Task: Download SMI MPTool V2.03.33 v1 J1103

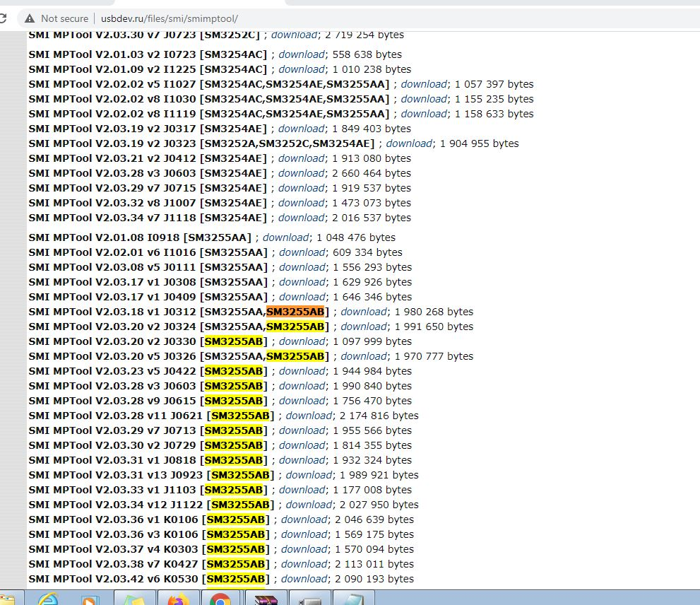Action: pyautogui.click(x=302, y=490)
